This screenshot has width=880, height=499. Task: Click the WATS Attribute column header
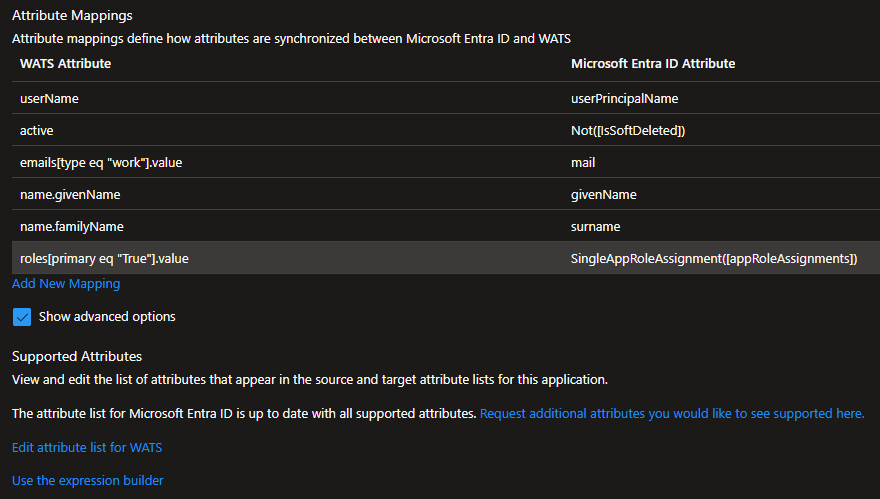[66, 63]
